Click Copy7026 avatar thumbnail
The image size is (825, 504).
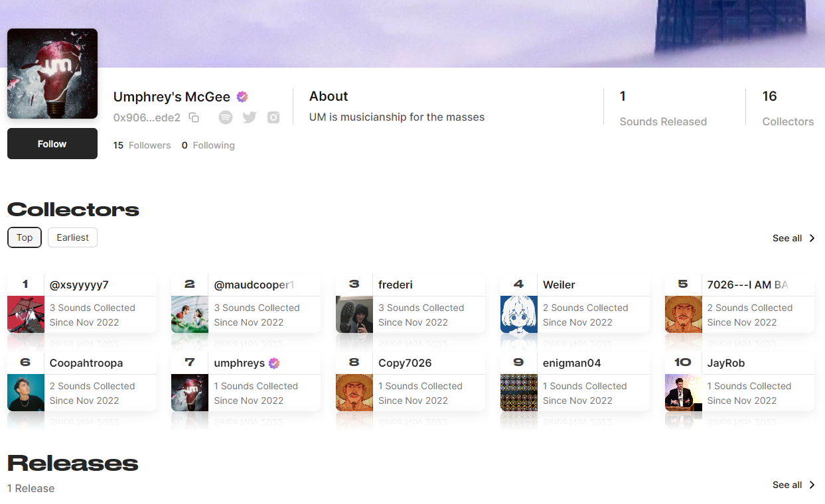click(354, 393)
